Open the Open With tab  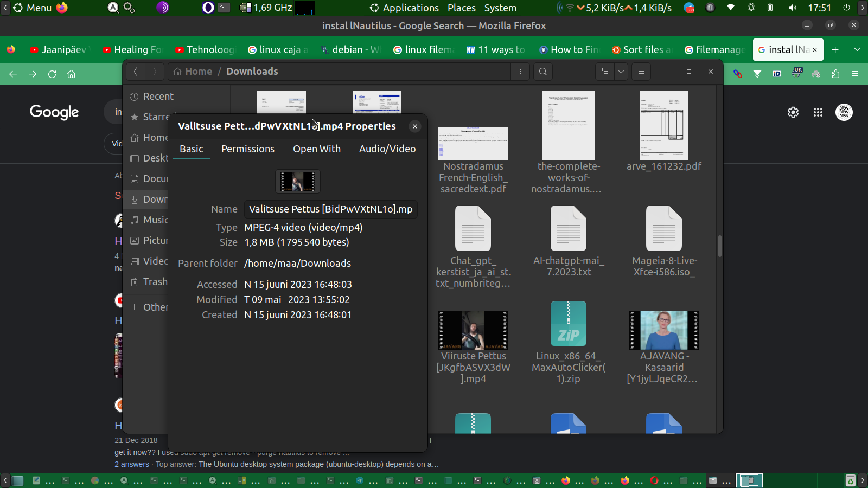(x=317, y=149)
